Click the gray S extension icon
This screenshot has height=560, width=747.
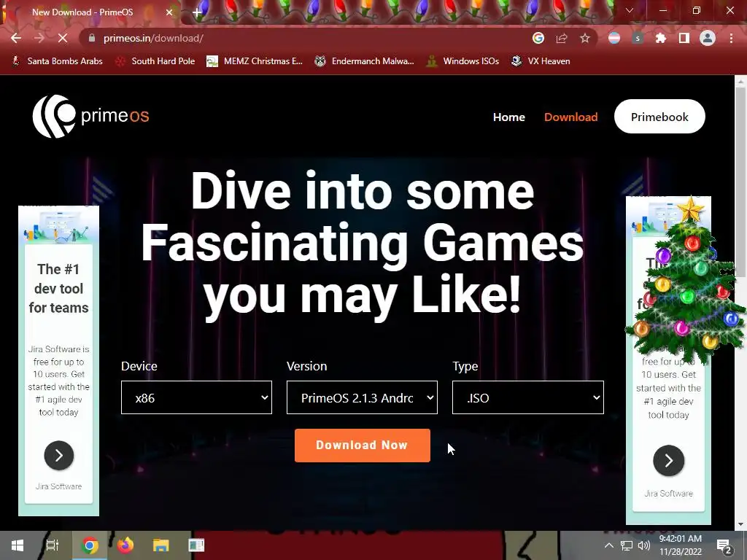pos(638,38)
